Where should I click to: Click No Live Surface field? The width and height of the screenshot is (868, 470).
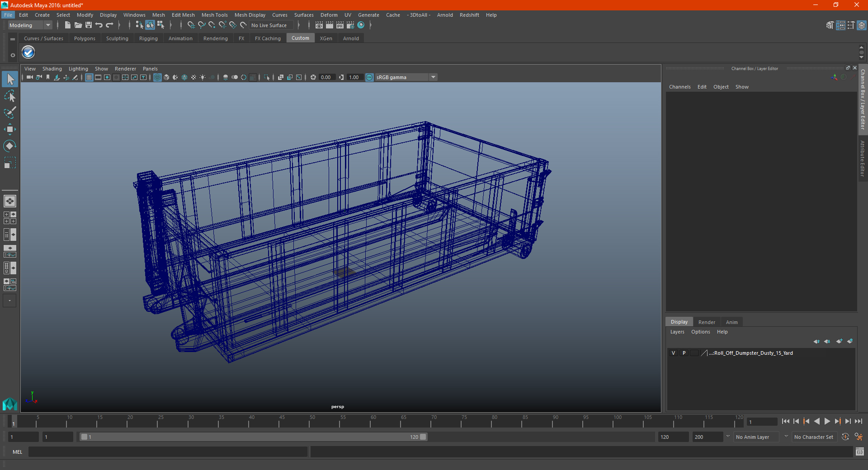pos(271,25)
